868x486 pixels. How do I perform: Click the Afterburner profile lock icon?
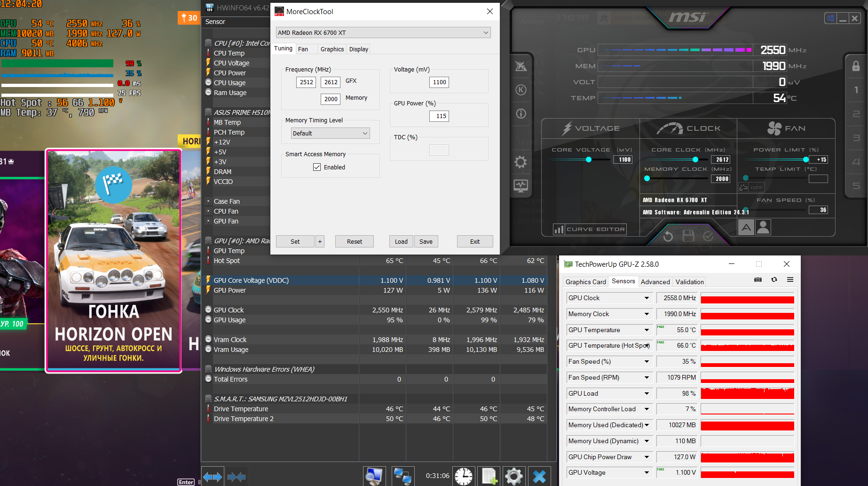pyautogui.click(x=856, y=66)
